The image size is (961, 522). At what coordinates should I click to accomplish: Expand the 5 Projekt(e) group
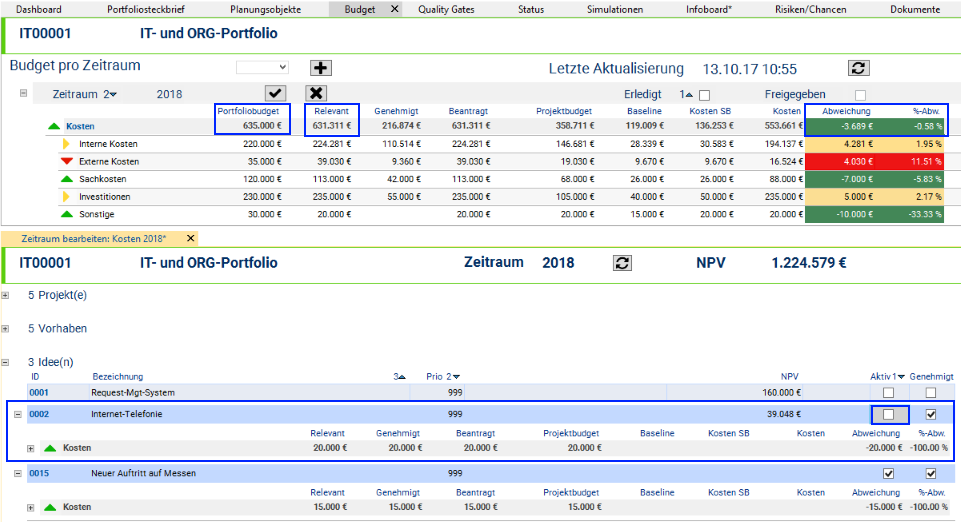pos(6,295)
